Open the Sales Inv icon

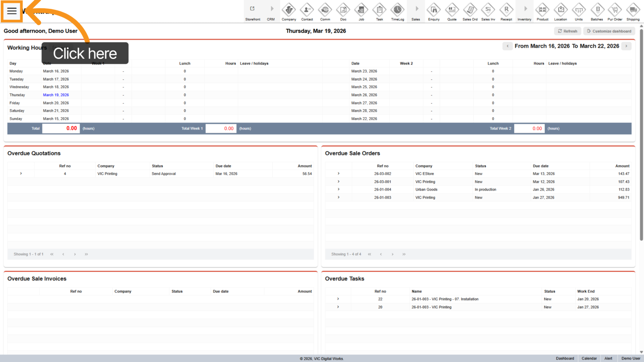[488, 10]
